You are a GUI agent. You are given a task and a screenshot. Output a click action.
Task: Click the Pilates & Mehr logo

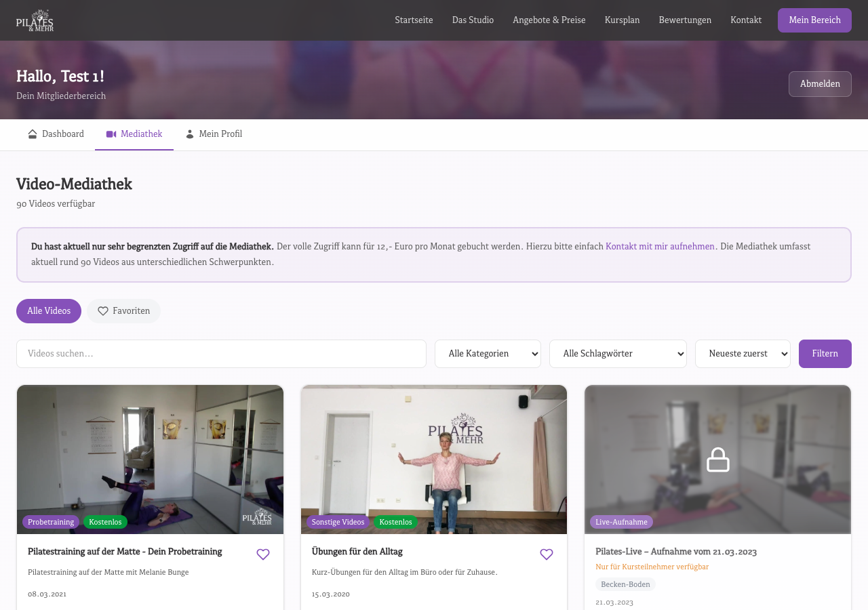point(35,20)
